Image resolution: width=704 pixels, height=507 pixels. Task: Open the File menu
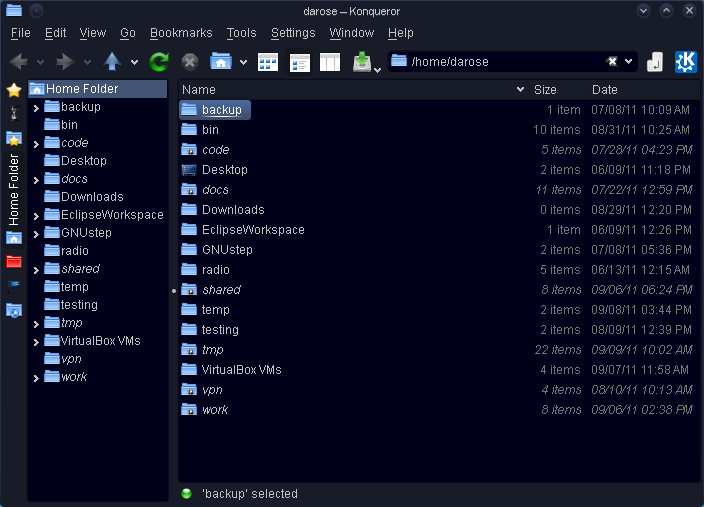21,33
